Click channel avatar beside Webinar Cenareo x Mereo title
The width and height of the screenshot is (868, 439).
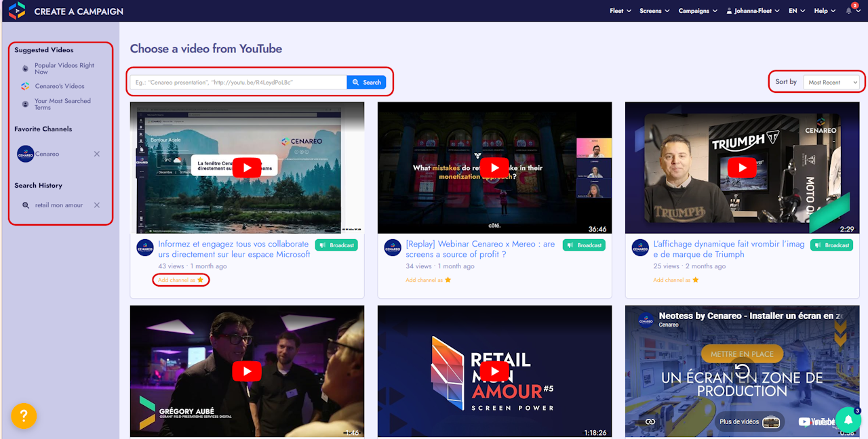click(x=393, y=248)
